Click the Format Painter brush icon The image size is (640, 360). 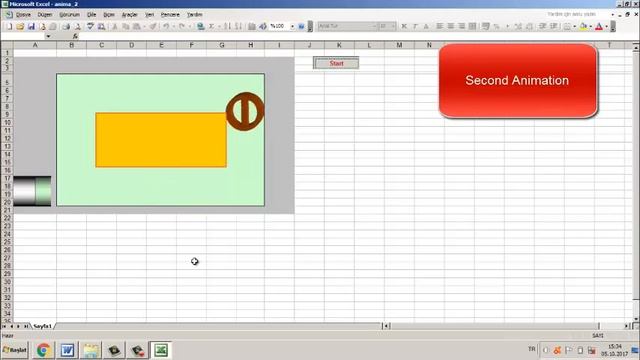pyautogui.click(x=153, y=27)
